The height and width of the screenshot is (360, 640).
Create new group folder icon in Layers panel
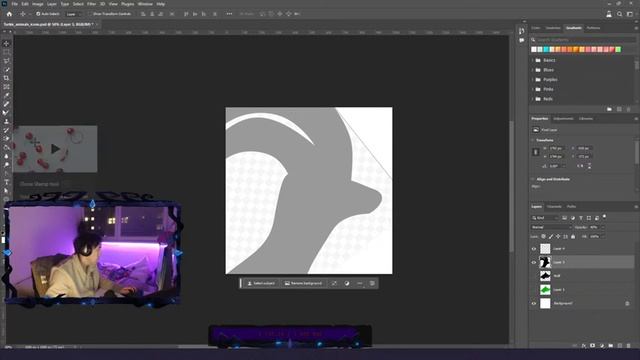point(611,346)
